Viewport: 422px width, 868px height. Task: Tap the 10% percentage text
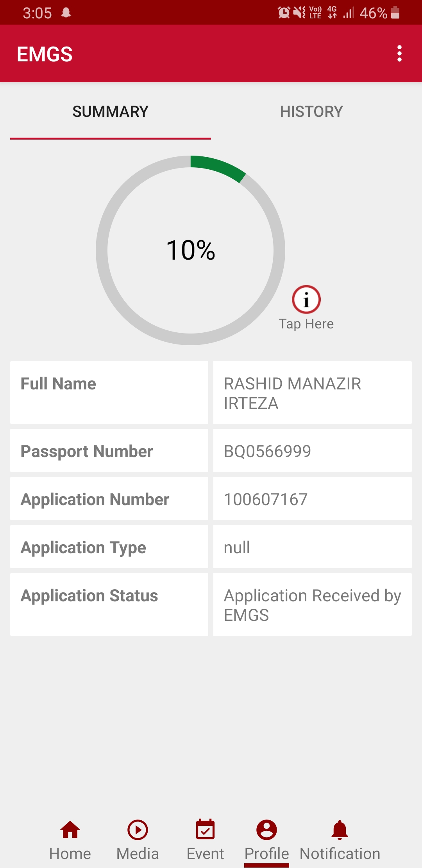pyautogui.click(x=191, y=250)
